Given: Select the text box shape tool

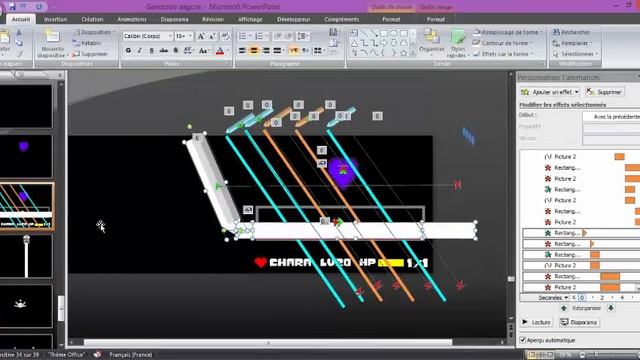Looking at the screenshot, I should (x=354, y=33).
